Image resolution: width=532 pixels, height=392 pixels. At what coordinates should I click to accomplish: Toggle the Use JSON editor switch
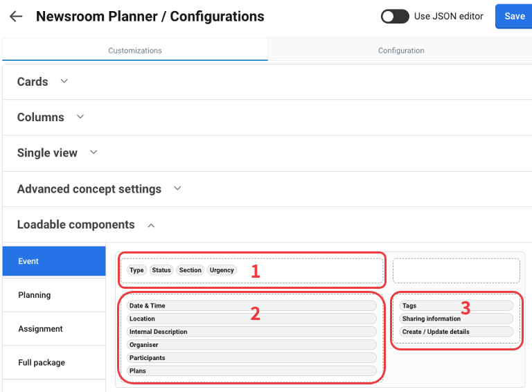[395, 17]
